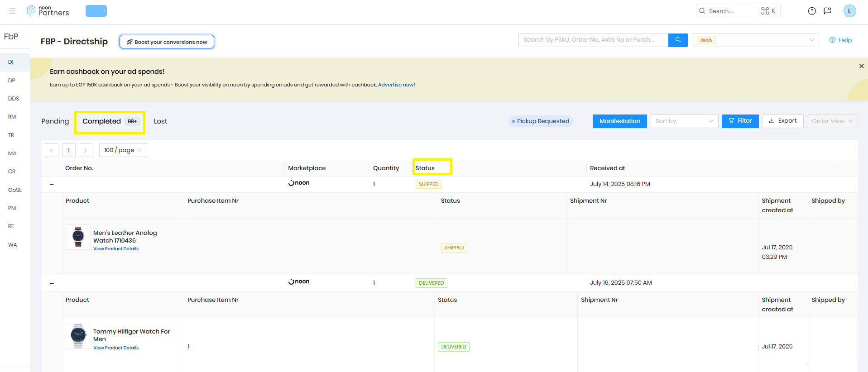Screen dimensions: 868x372
Task: Focus the PSKU/Order No search field
Action: 593,40
